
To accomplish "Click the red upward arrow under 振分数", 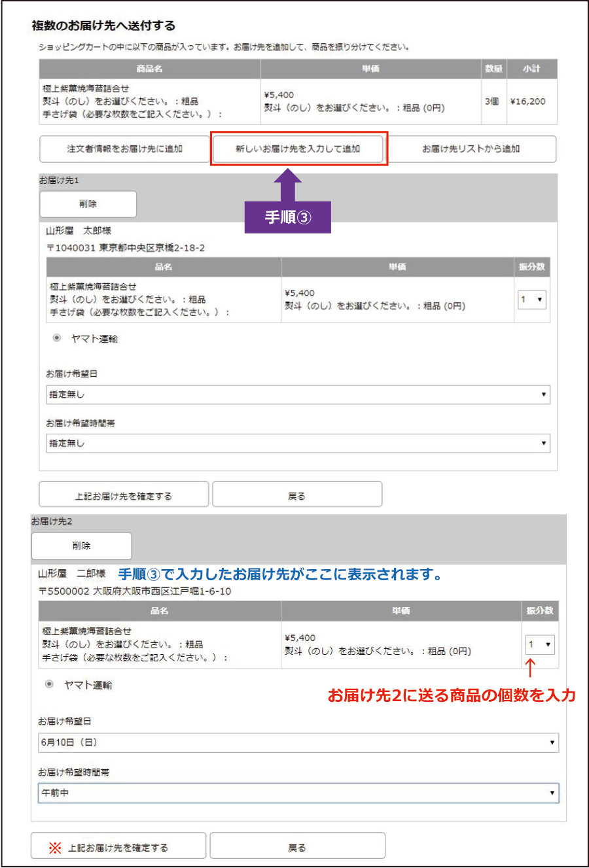I will click(x=530, y=668).
